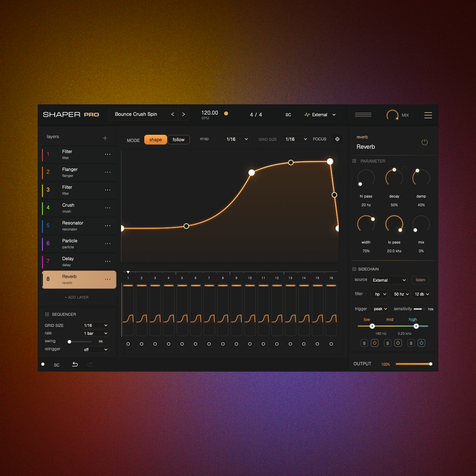
Task: Go to the next preset with right arrow
Action: click(183, 115)
